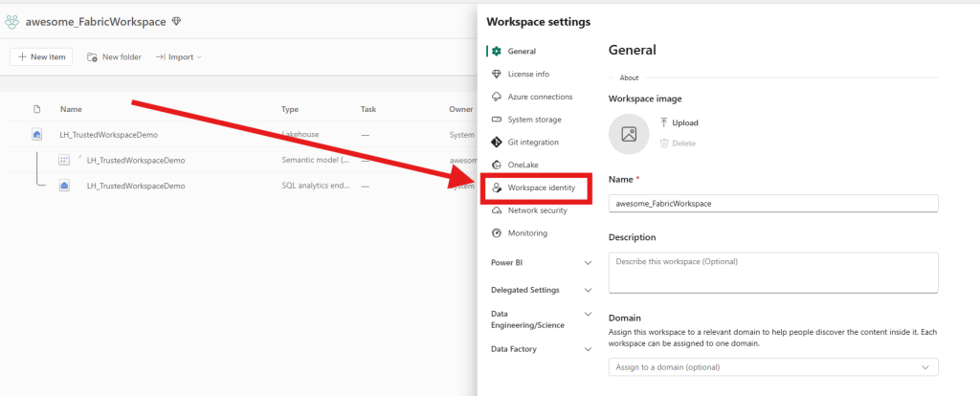Open the Assign to a domain dropdown
This screenshot has width=980, height=396.
(773, 367)
